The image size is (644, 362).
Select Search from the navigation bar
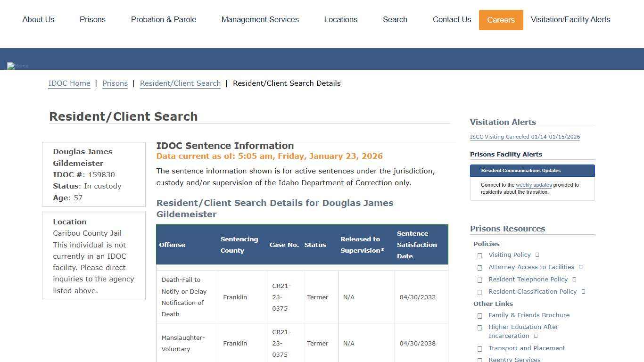[395, 19]
